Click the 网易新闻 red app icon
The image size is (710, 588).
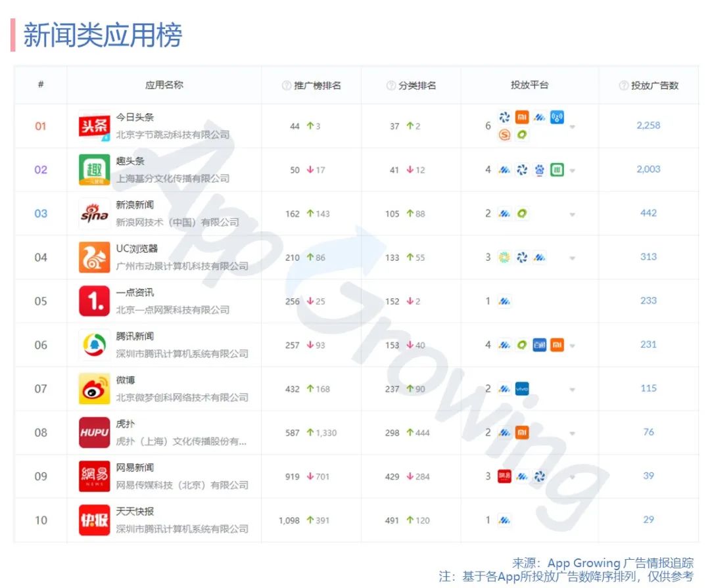94,476
